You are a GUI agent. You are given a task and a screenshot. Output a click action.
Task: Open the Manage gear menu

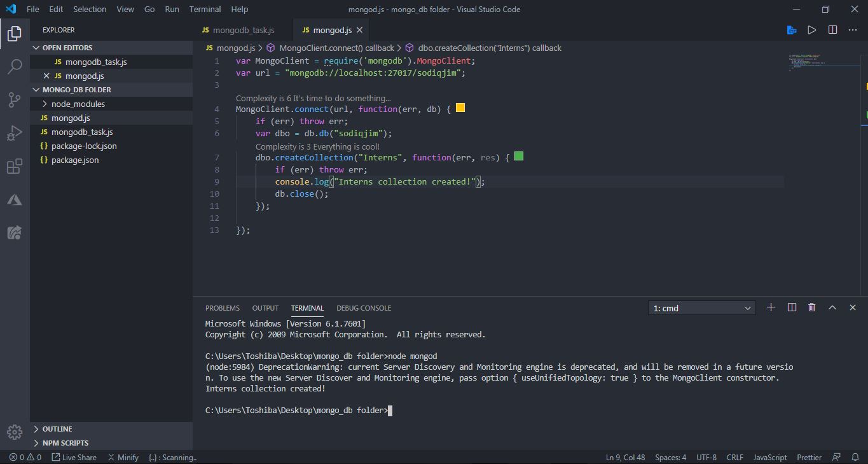coord(15,432)
